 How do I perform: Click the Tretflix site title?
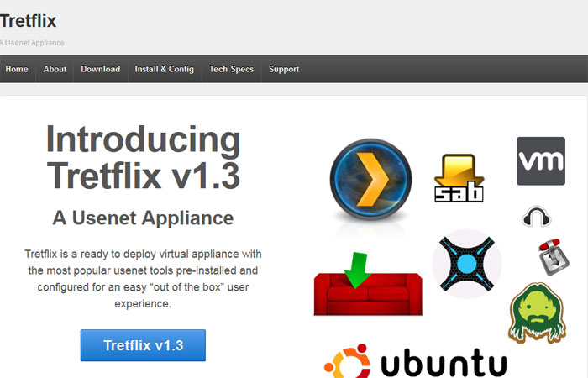coord(28,21)
